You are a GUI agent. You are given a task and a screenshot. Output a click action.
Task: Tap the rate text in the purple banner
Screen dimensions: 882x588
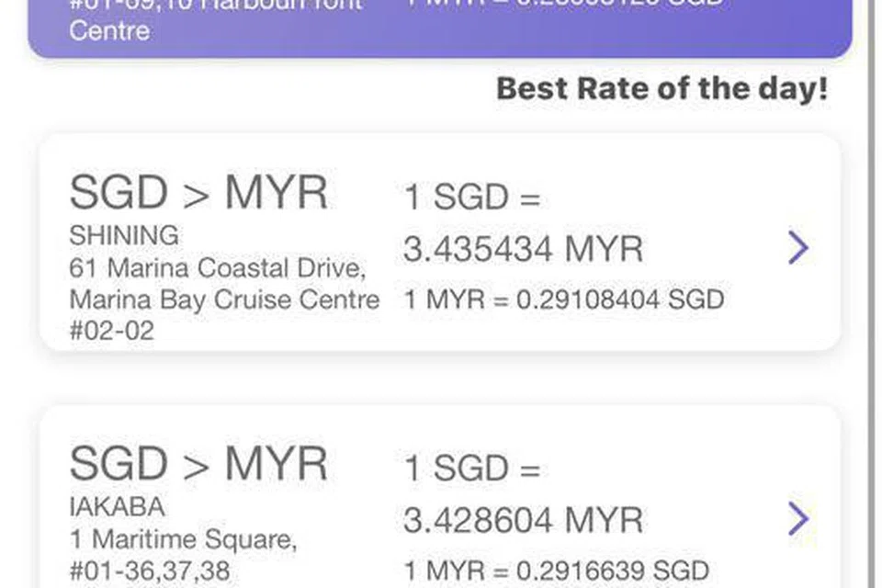click(564, 5)
